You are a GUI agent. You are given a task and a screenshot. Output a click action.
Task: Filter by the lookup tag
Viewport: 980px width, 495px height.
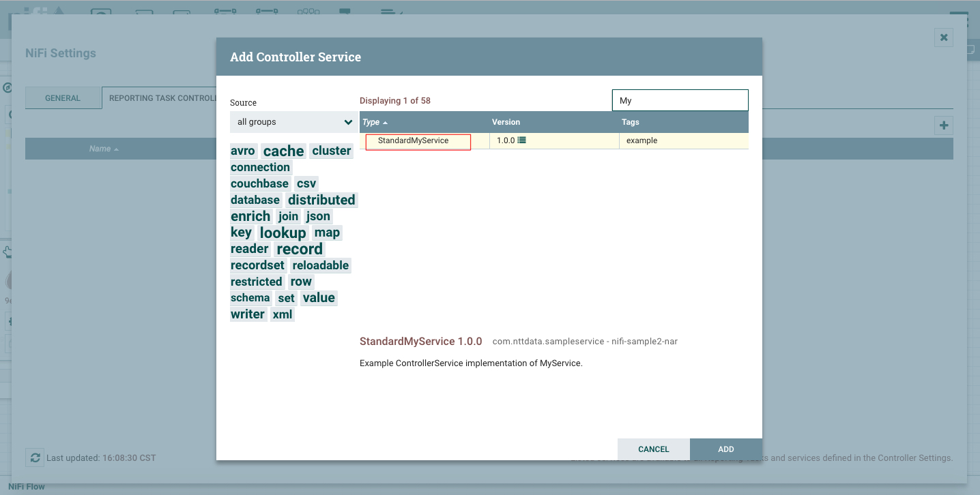[283, 233]
